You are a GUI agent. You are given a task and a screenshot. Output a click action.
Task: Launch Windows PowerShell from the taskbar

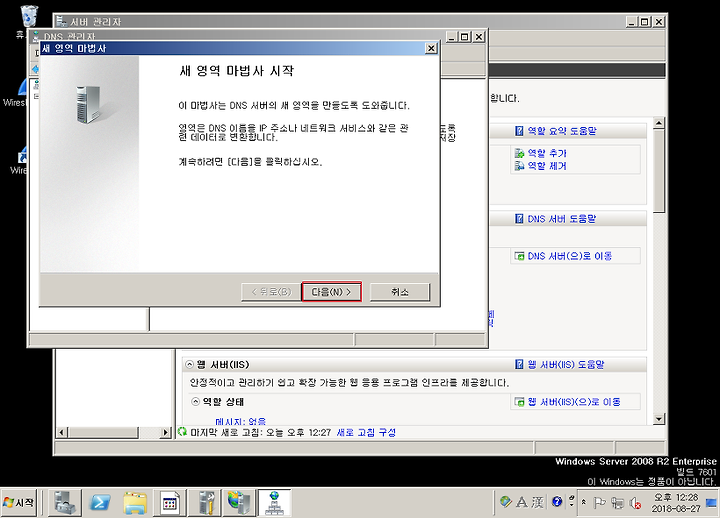tap(100, 502)
